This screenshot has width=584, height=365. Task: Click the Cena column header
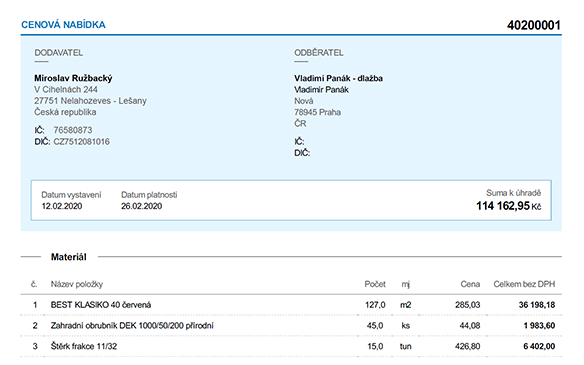tap(470, 284)
